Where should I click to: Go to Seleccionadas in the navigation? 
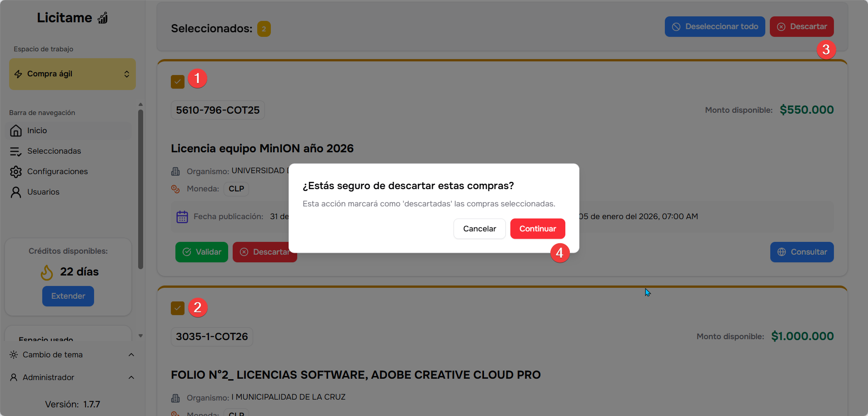pyautogui.click(x=54, y=151)
